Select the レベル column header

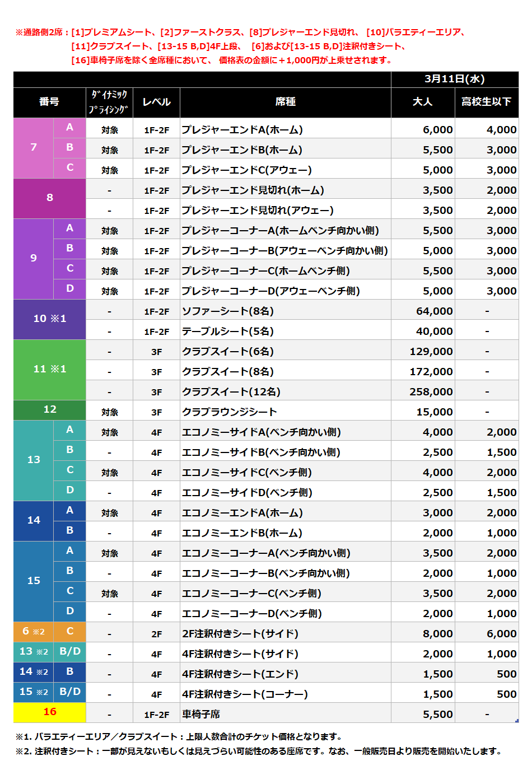(x=156, y=102)
